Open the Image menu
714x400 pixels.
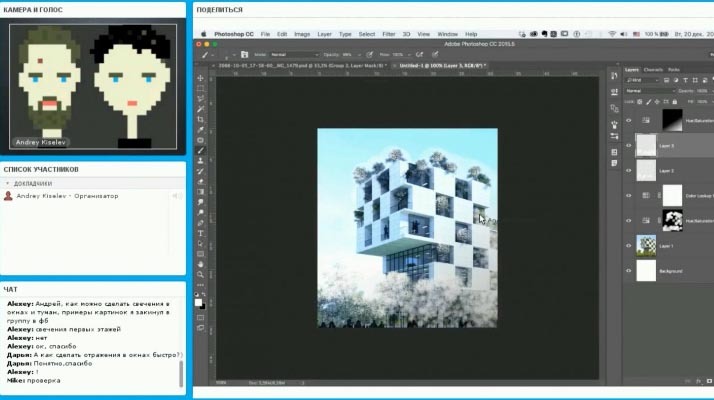click(302, 34)
